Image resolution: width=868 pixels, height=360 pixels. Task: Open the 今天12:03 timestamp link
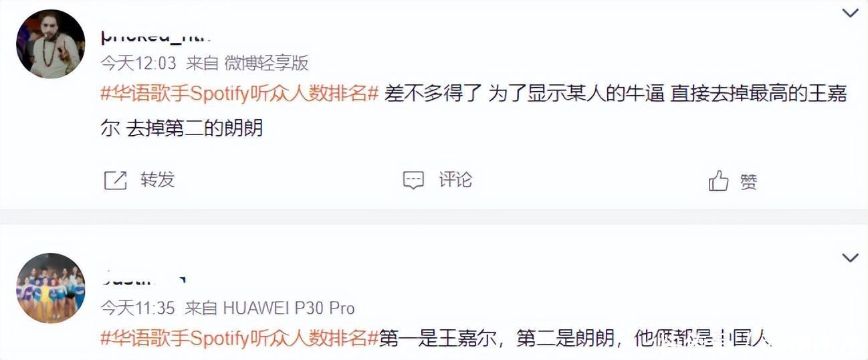click(138, 63)
